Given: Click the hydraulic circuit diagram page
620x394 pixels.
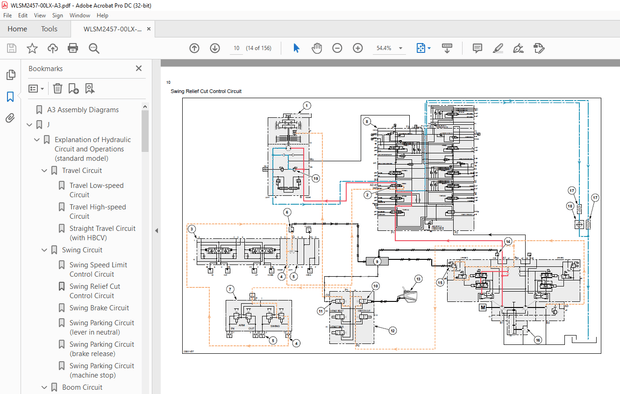Looking at the screenshot, I should pos(391,225).
